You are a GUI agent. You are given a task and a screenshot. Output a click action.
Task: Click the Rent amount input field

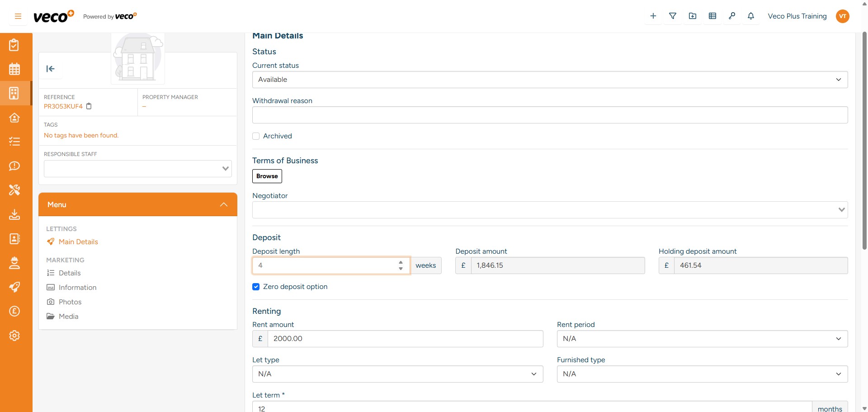tap(405, 339)
